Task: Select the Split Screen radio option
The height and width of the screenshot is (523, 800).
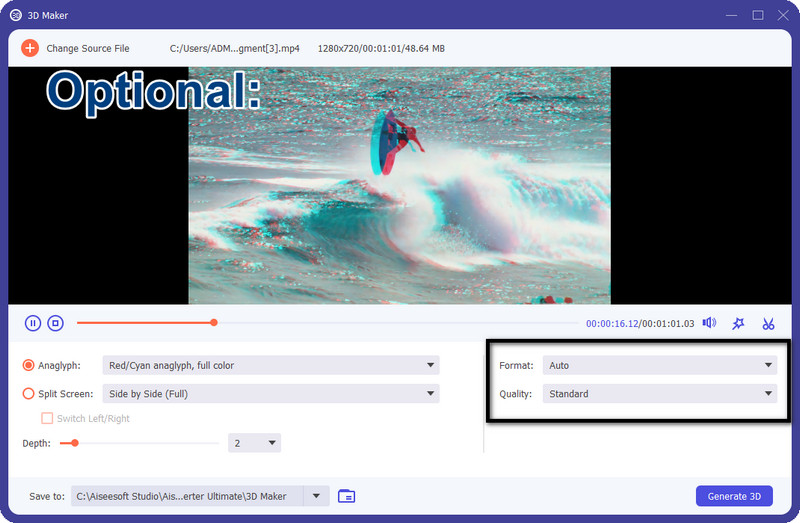Action: click(29, 394)
